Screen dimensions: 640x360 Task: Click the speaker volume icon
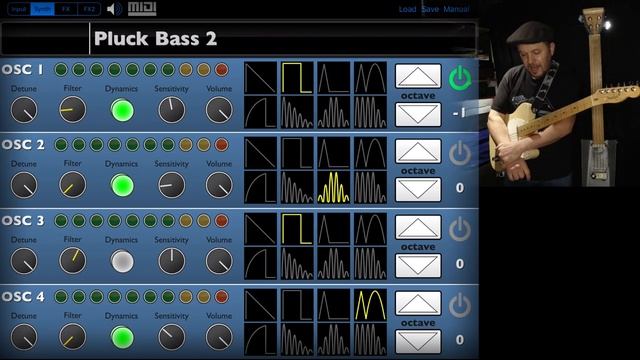coord(114,9)
